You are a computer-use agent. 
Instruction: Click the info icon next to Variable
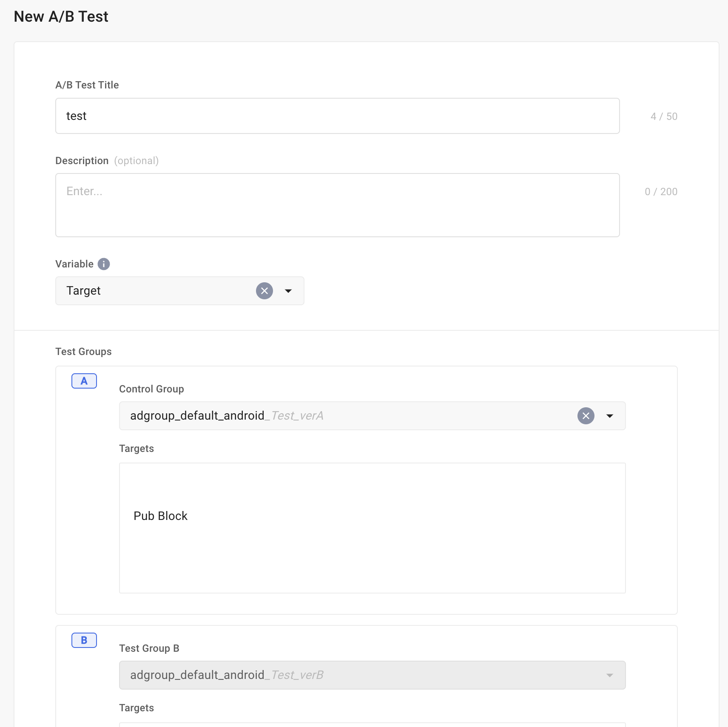point(103,264)
